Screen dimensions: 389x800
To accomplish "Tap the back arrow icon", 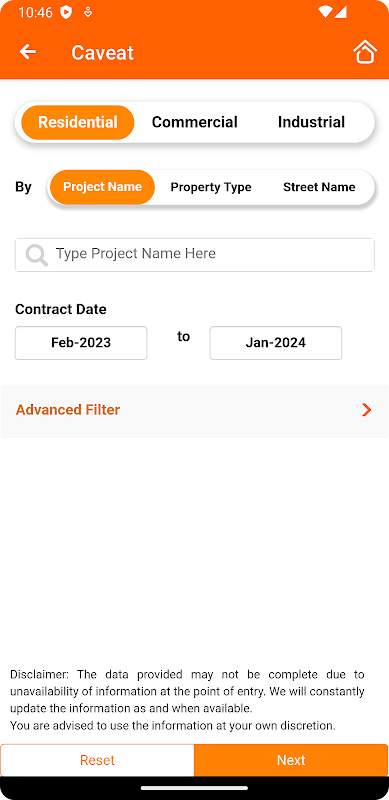I will point(28,52).
